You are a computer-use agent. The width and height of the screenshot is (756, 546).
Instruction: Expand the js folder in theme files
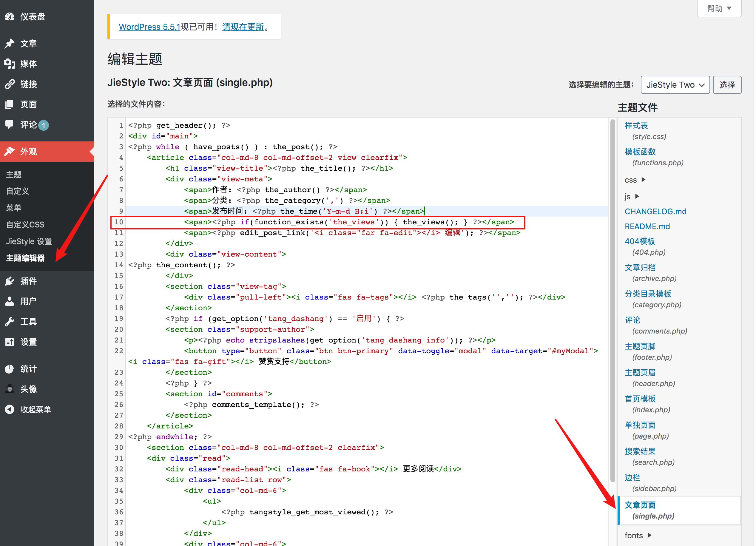pos(637,196)
